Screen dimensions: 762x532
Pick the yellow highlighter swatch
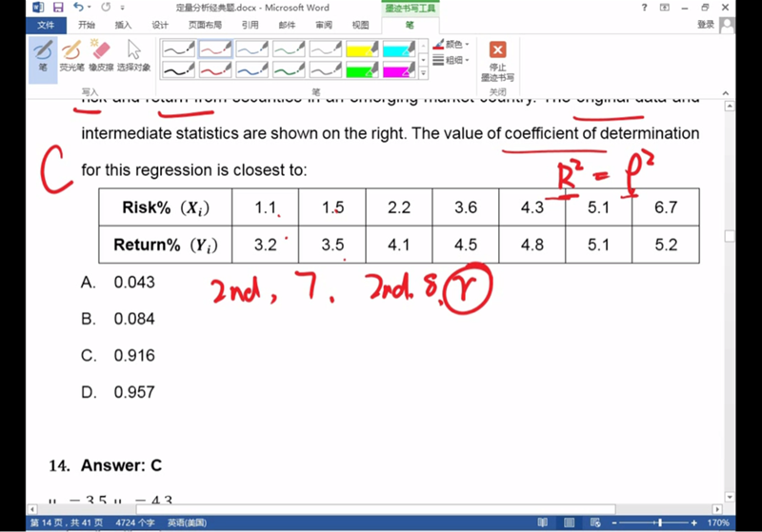(362, 49)
